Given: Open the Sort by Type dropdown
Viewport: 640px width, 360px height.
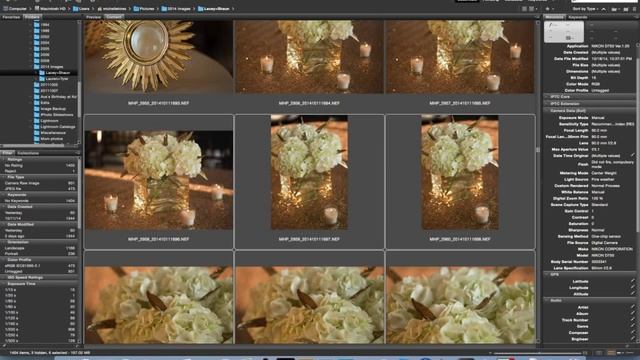Looking at the screenshot, I should point(586,9).
